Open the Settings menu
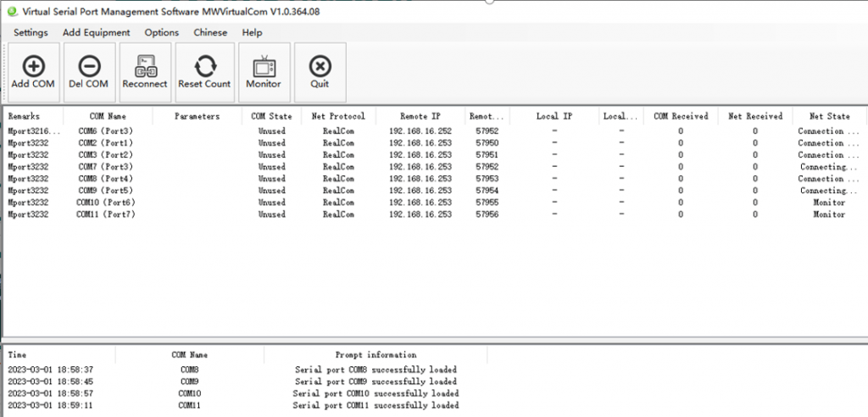 (x=31, y=32)
